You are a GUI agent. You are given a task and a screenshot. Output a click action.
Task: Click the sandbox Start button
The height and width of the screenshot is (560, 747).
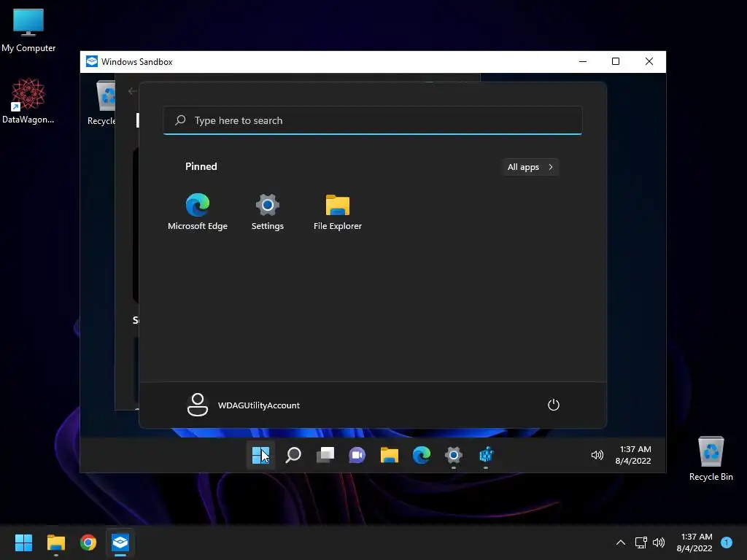[x=260, y=455]
